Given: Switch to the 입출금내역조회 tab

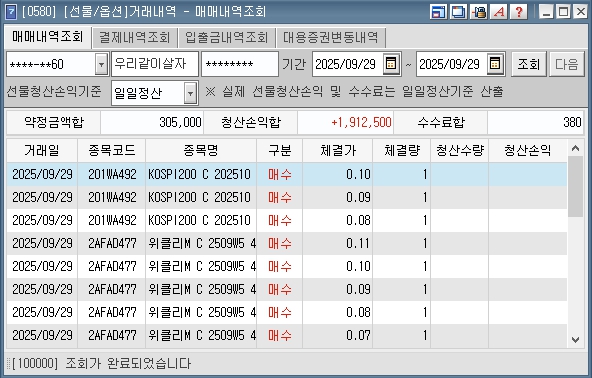Looking at the screenshot, I should [227, 37].
